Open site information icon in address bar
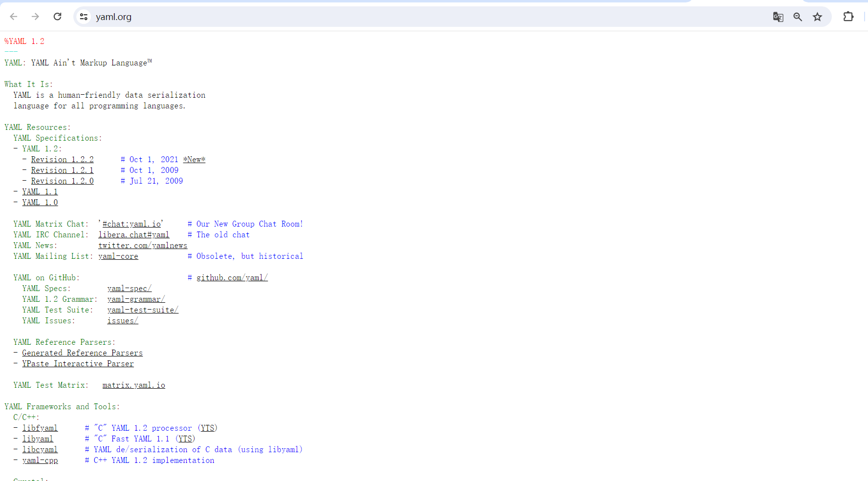Screen dimensions: 868x481 (84, 17)
